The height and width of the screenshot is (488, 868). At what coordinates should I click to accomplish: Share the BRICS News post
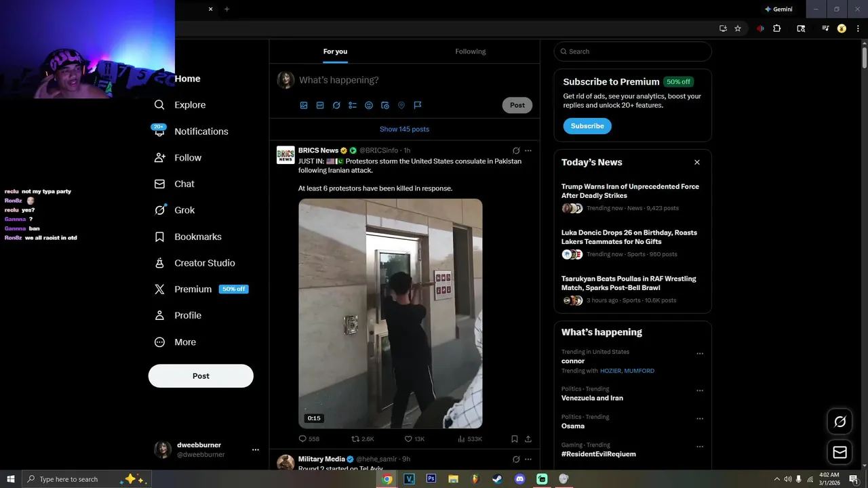click(x=528, y=439)
